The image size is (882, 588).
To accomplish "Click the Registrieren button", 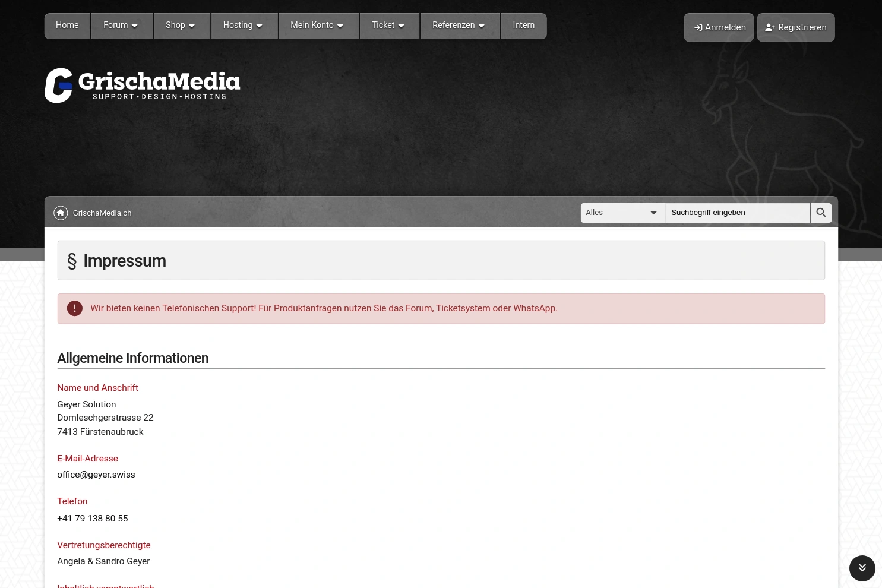I will point(796,27).
